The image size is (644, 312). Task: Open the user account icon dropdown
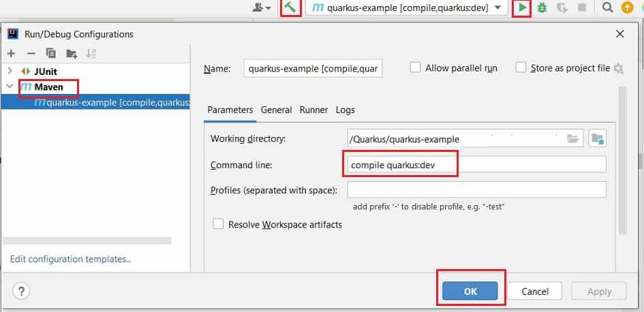(x=262, y=7)
